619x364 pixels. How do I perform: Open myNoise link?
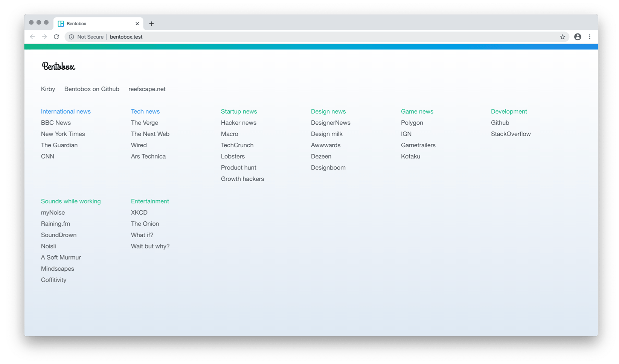click(x=53, y=213)
